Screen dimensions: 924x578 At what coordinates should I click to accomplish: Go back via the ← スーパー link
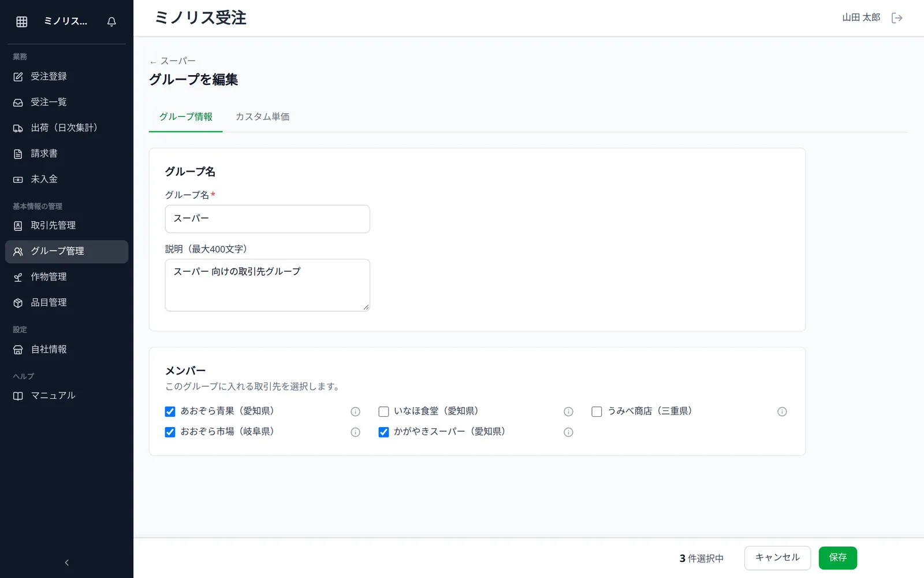pos(173,61)
